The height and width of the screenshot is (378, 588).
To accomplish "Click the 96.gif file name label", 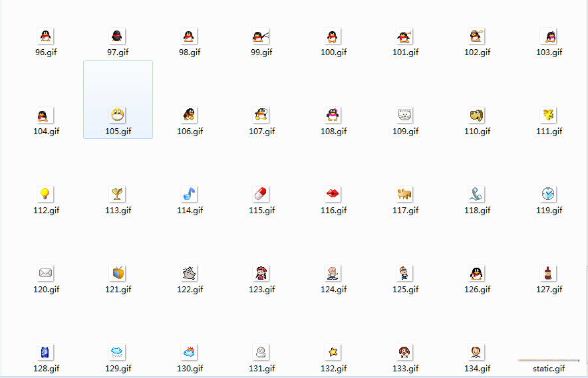I will point(46,52).
